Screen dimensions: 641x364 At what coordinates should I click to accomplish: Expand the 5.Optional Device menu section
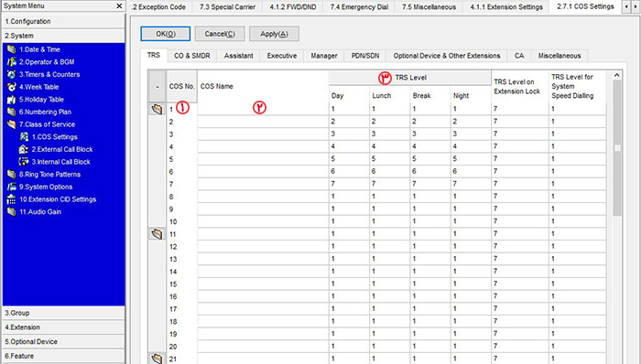coord(63,341)
